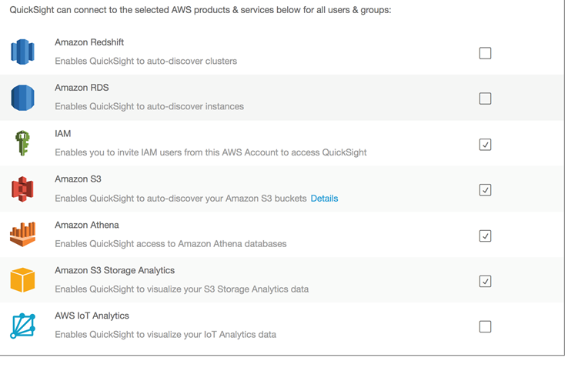
Task: Open the Amazon S3 Details link
Action: (324, 199)
